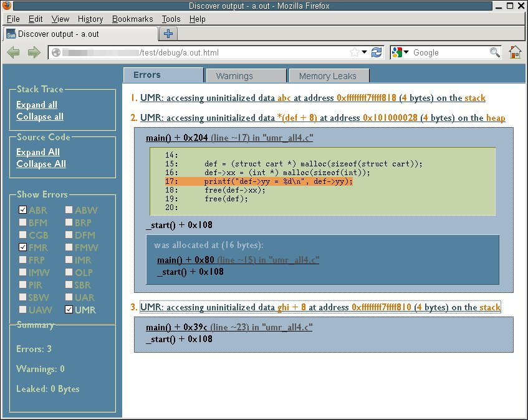Toggle the FMR error checkbox
The height and width of the screenshot is (420, 528).
coord(23,247)
